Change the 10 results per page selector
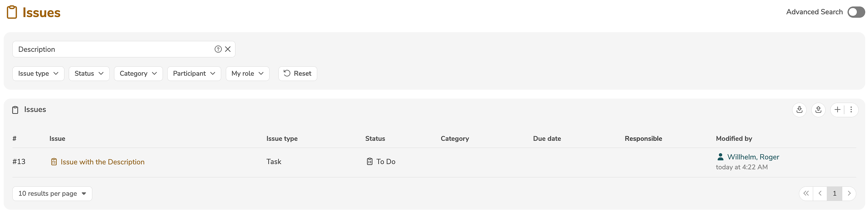 tap(52, 194)
